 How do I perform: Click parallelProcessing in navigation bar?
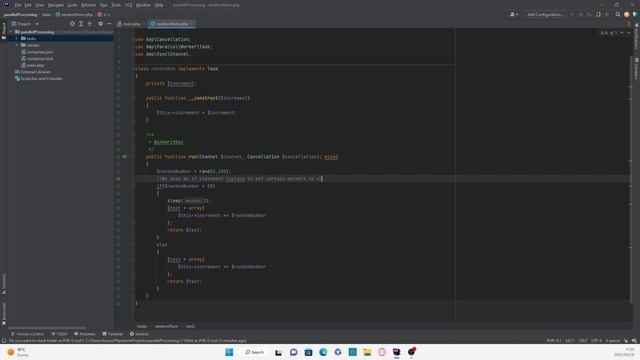point(20,14)
